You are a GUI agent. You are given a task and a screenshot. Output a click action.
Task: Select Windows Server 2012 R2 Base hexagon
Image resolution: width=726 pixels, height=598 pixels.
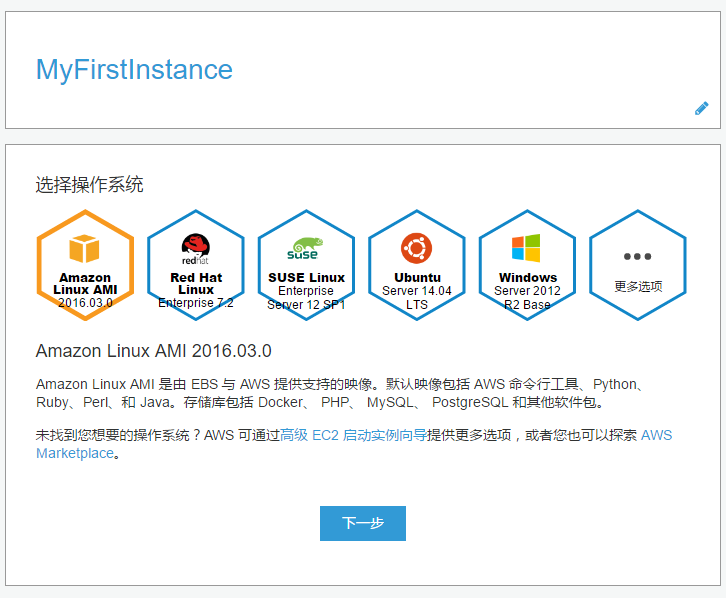pyautogui.click(x=527, y=265)
